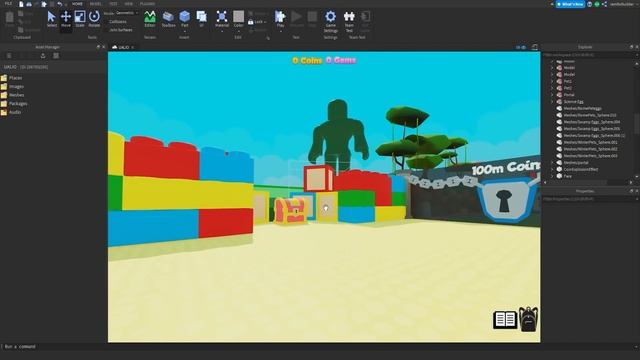Switch to the HOME ribbon tab

(x=77, y=4)
